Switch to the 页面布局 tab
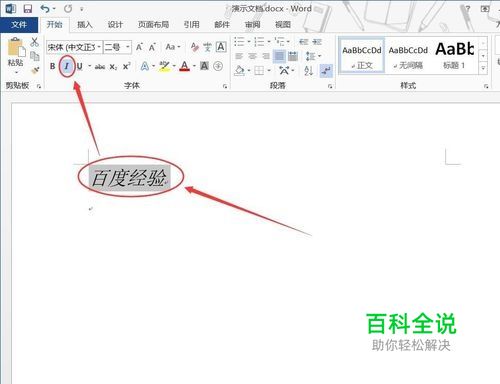The image size is (500, 384). tap(153, 25)
